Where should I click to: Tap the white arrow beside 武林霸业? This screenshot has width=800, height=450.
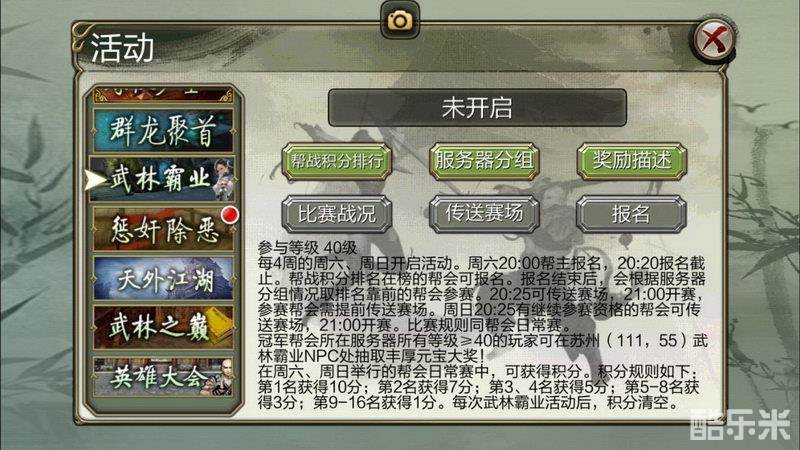pos(95,179)
